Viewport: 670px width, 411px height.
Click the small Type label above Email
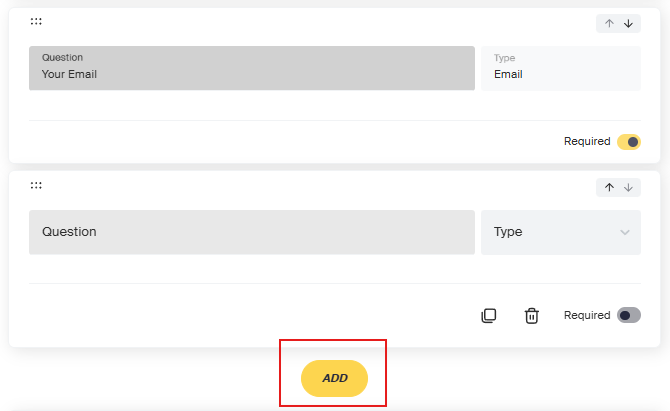click(x=504, y=58)
